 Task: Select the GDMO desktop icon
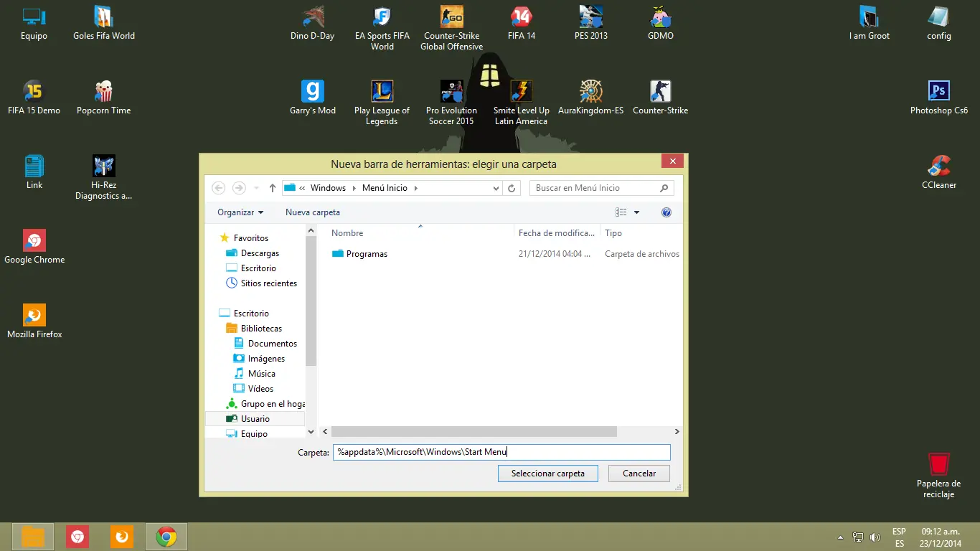pos(661,23)
